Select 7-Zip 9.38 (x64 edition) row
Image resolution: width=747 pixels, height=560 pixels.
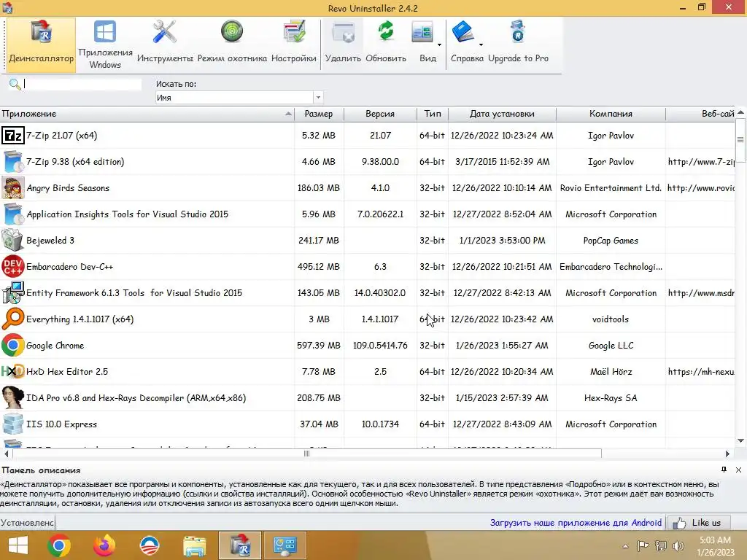click(x=367, y=162)
